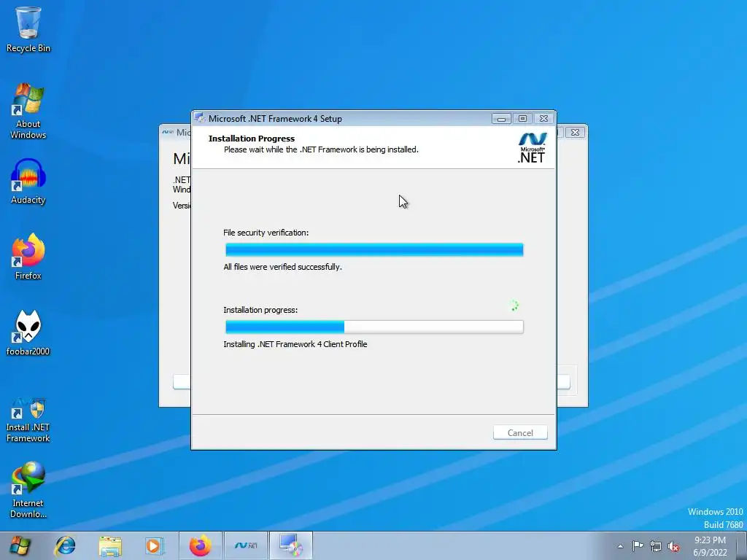Image resolution: width=747 pixels, height=560 pixels.
Task: Maximize the .NET Framework 4 Setup window
Action: point(522,119)
